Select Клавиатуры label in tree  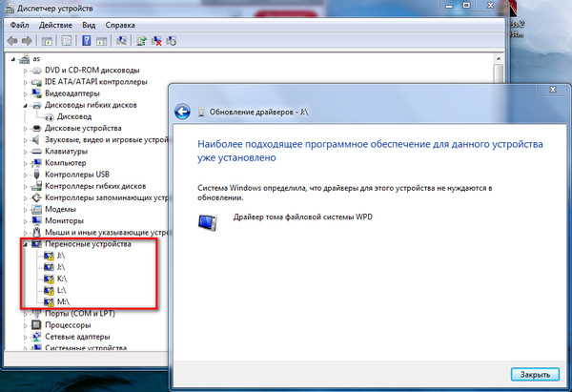point(66,151)
